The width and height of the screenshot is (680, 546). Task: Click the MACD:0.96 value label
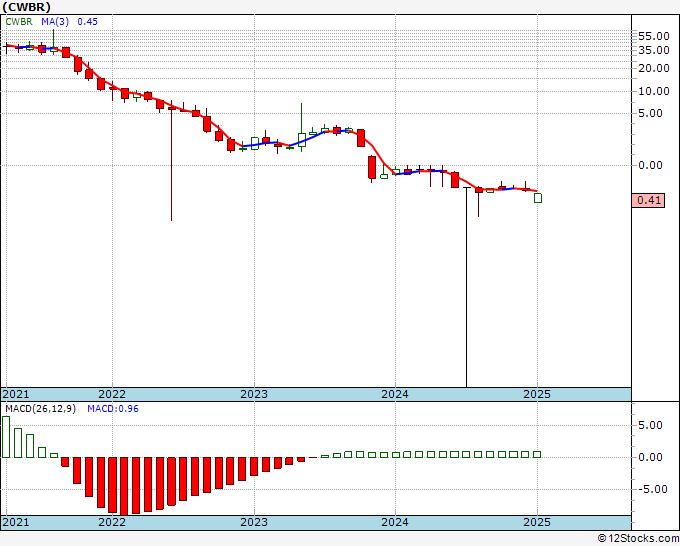[x=113, y=409]
